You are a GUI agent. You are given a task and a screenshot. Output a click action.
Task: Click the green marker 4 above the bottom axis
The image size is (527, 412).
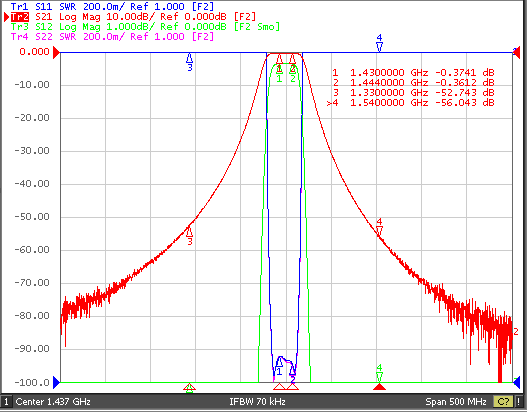379,372
